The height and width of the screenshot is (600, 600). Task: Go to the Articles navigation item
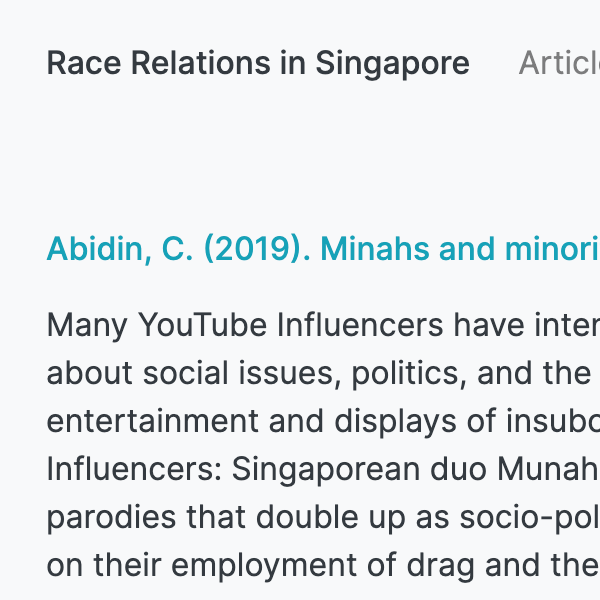[559, 63]
